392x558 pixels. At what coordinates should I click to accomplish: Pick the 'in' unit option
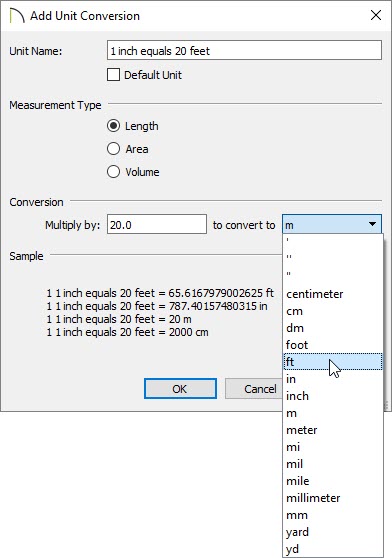(333, 379)
